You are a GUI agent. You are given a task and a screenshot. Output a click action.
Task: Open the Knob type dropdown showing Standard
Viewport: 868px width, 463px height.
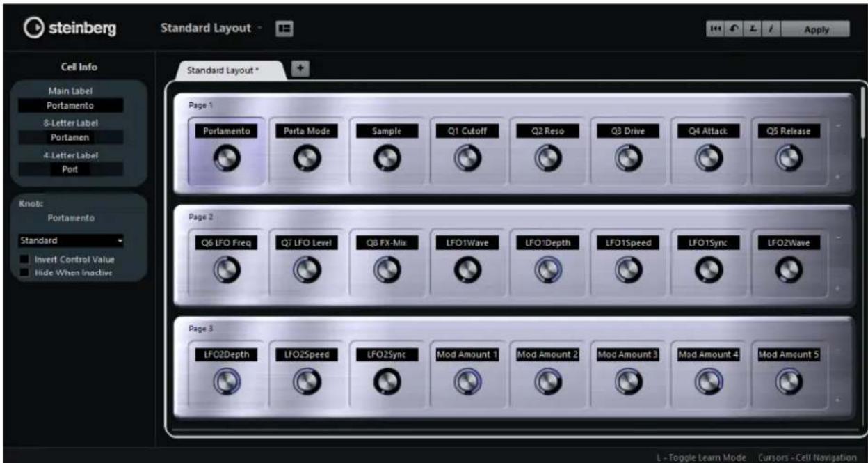(x=71, y=241)
